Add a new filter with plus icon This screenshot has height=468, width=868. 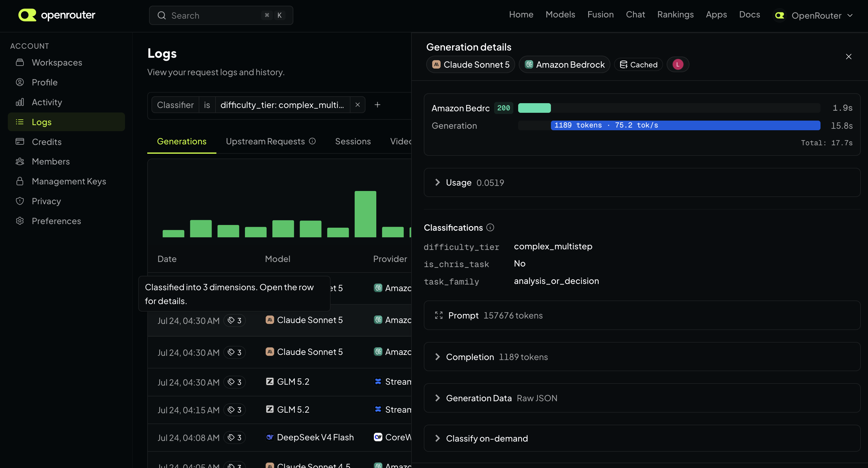[377, 105]
